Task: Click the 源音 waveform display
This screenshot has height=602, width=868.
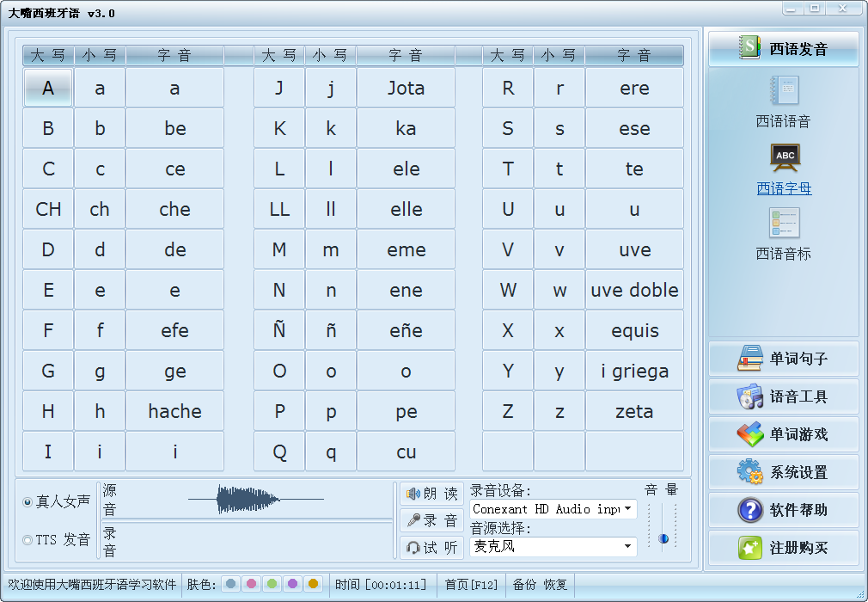Action: click(254, 499)
